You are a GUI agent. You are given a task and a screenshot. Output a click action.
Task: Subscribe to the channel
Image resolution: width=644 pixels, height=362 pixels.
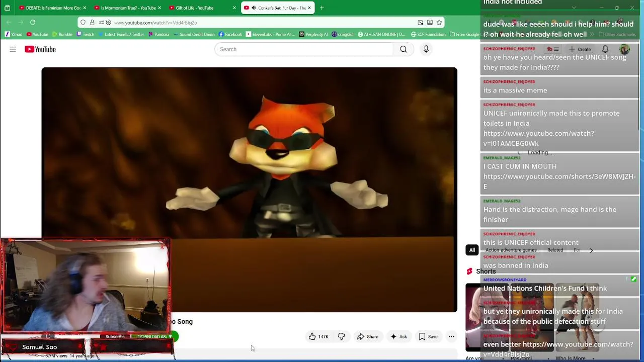[x=115, y=336]
